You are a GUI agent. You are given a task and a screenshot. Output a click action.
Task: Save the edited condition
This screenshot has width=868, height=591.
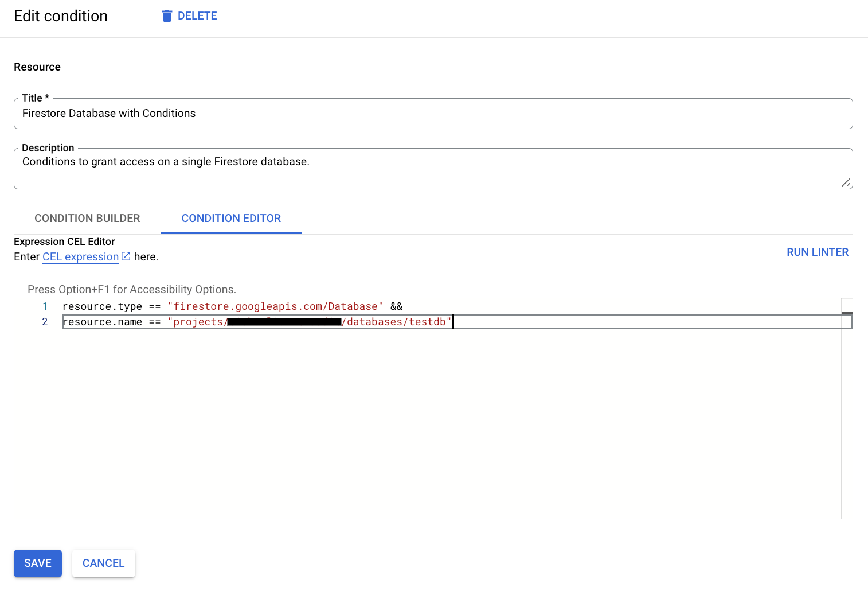click(x=38, y=563)
